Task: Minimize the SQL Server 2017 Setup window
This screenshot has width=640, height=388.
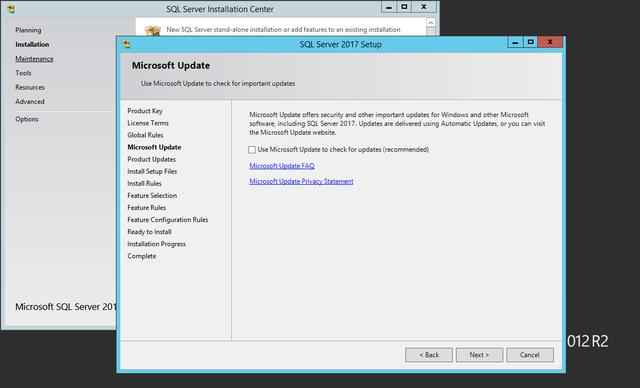Action: (x=515, y=42)
